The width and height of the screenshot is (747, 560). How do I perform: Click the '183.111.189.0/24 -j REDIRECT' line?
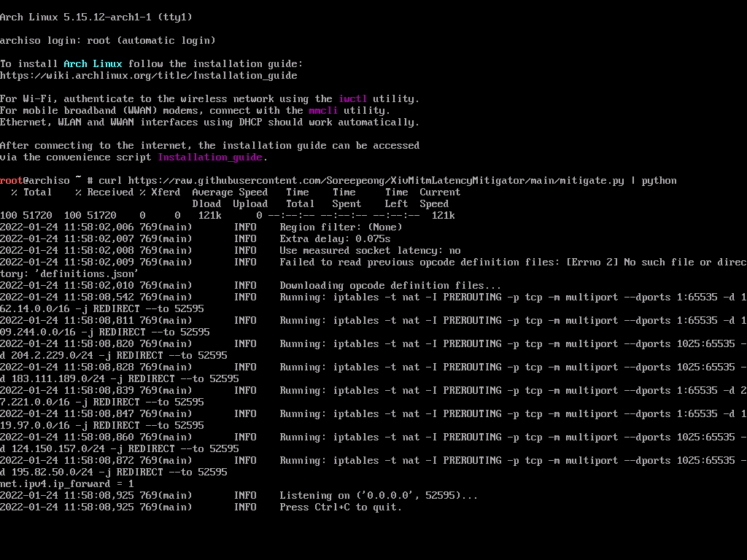120,379
